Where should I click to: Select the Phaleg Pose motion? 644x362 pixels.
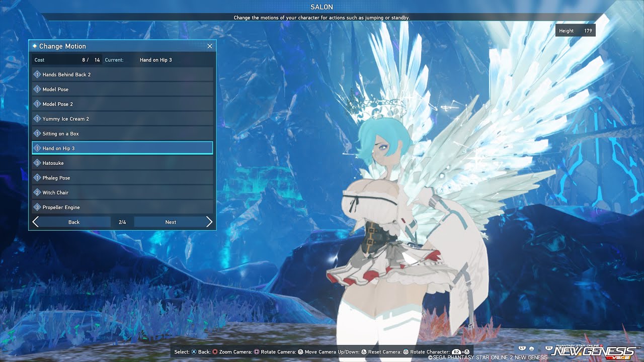click(122, 177)
